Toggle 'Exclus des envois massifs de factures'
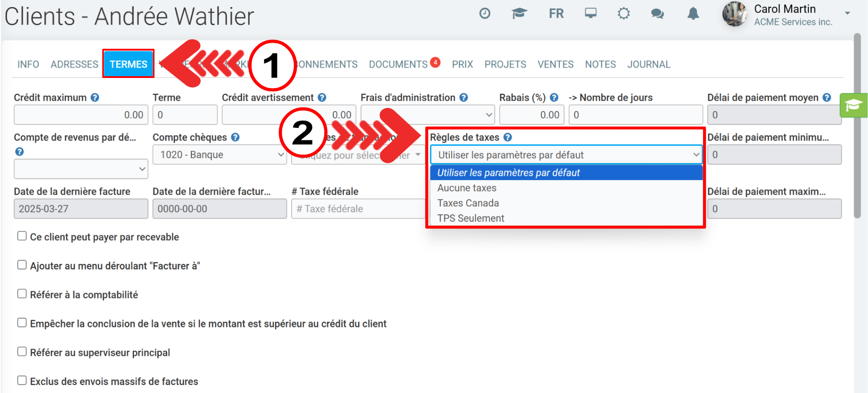Screen dimensions: 868x393 [22, 381]
